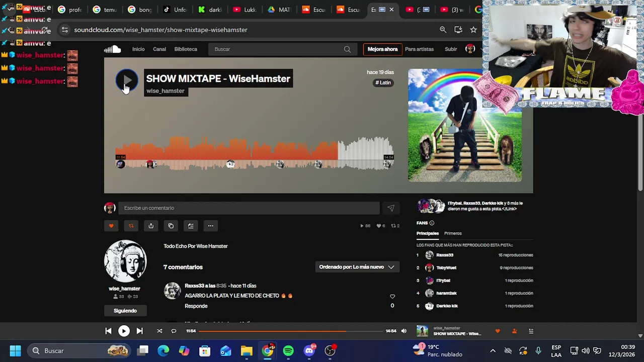644x362 pixels.
Task: Add track to next up queue icon
Action: 191,226
